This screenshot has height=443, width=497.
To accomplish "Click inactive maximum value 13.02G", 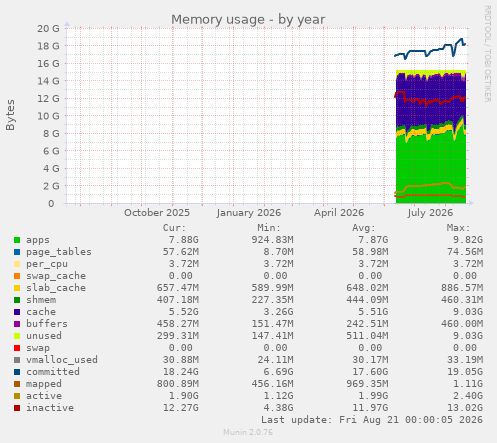I will coord(465,408).
